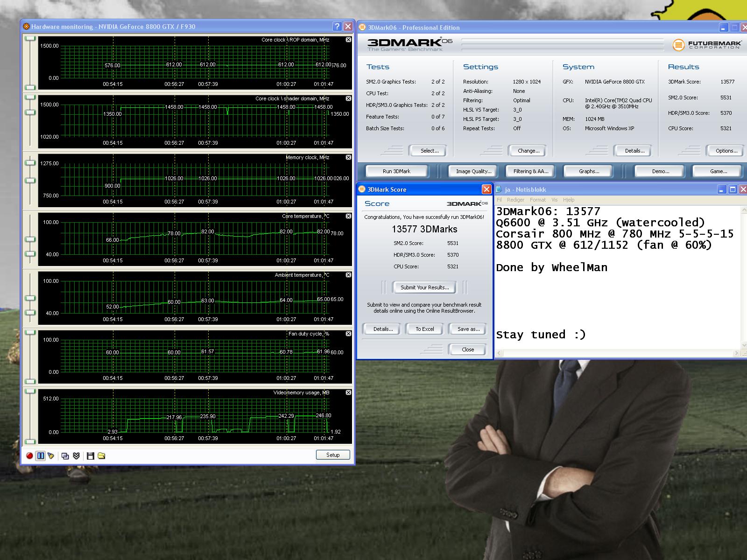Click the help question mark in Hardware monitoring title bar

337,27
